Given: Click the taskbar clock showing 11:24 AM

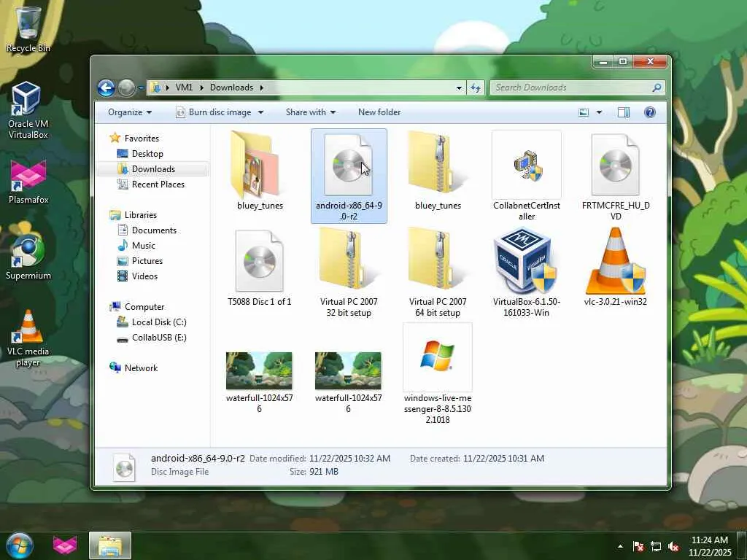Looking at the screenshot, I should coord(710,546).
